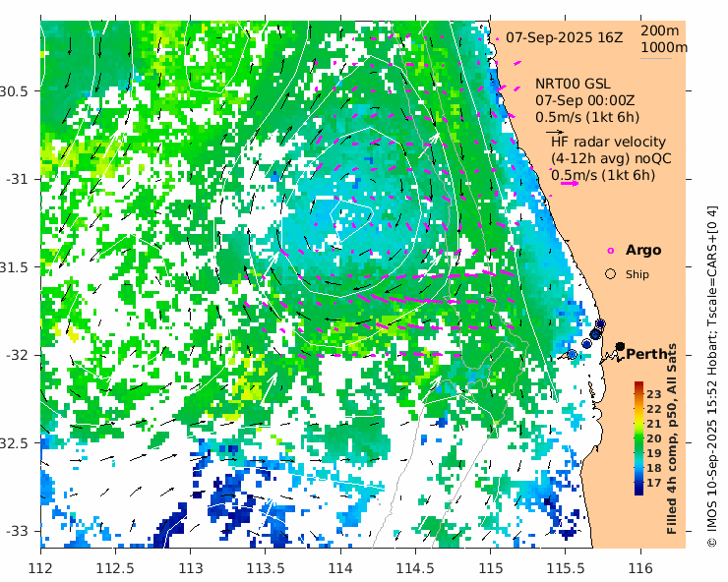Click the longitude axis label '112.5'
This screenshot has height=582, width=728.
[115, 568]
